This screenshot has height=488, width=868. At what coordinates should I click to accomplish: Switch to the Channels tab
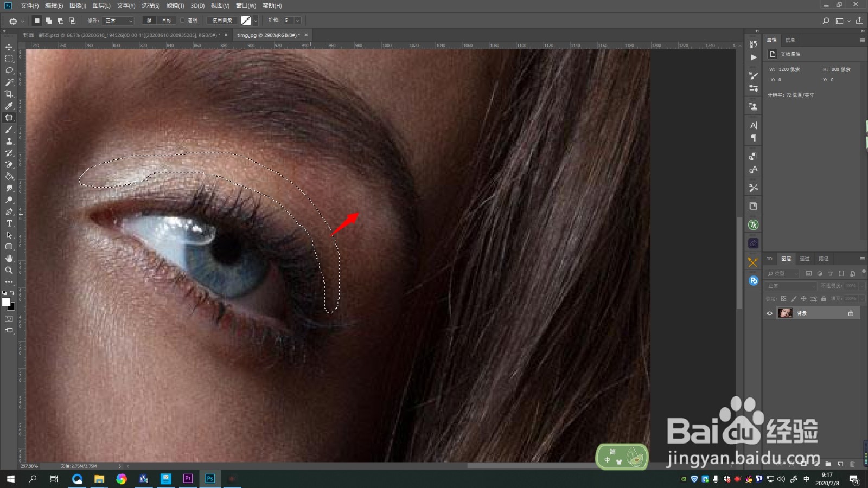[x=805, y=259]
